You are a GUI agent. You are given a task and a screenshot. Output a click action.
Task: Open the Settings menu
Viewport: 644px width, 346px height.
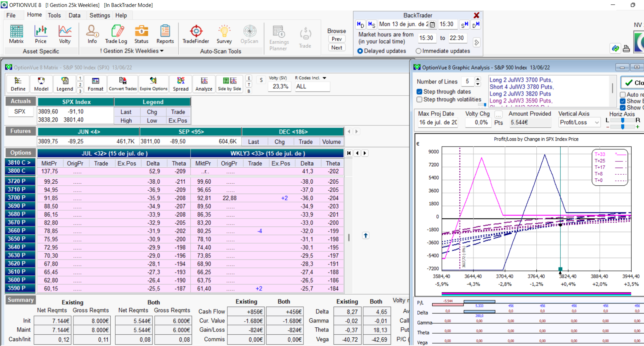(100, 15)
